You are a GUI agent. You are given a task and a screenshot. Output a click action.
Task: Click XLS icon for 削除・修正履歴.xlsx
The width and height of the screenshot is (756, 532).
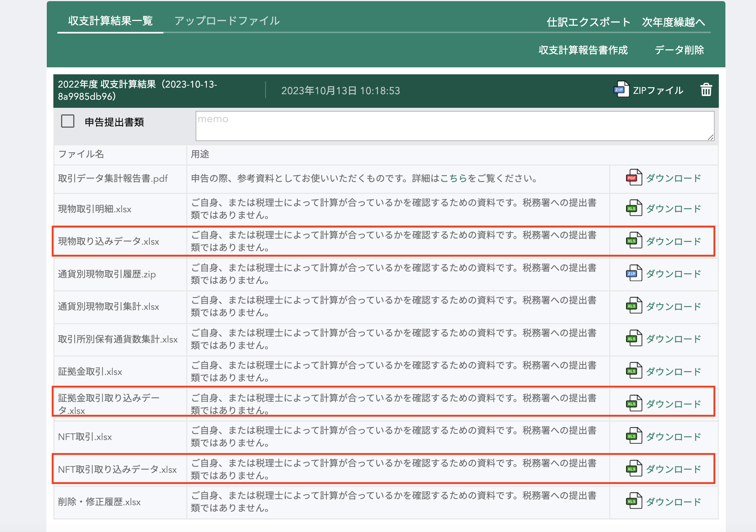(634, 501)
